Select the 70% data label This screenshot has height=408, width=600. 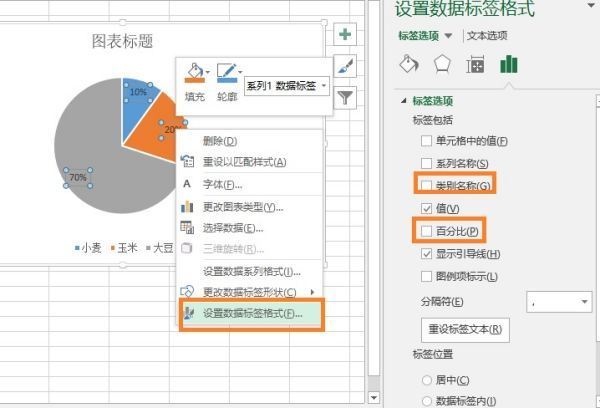click(78, 178)
